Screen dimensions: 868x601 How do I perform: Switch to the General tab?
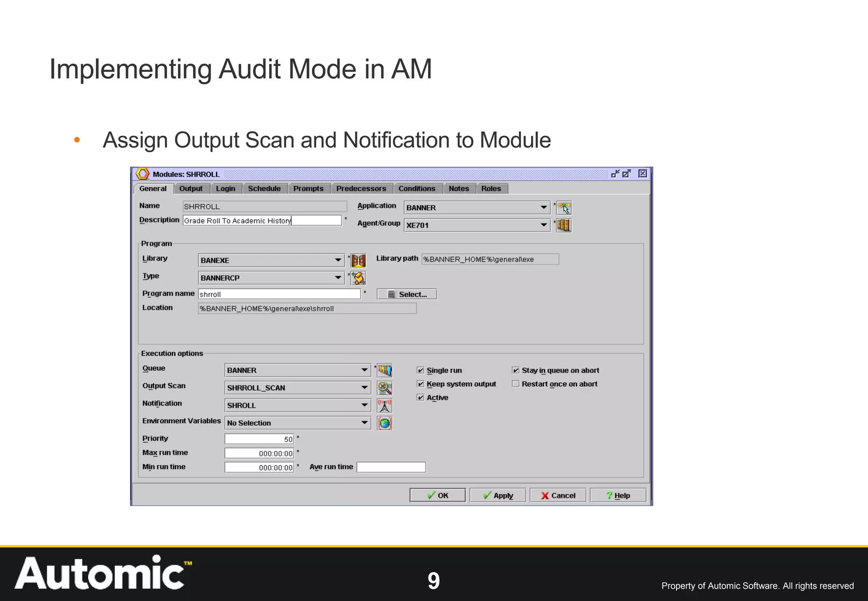point(153,189)
